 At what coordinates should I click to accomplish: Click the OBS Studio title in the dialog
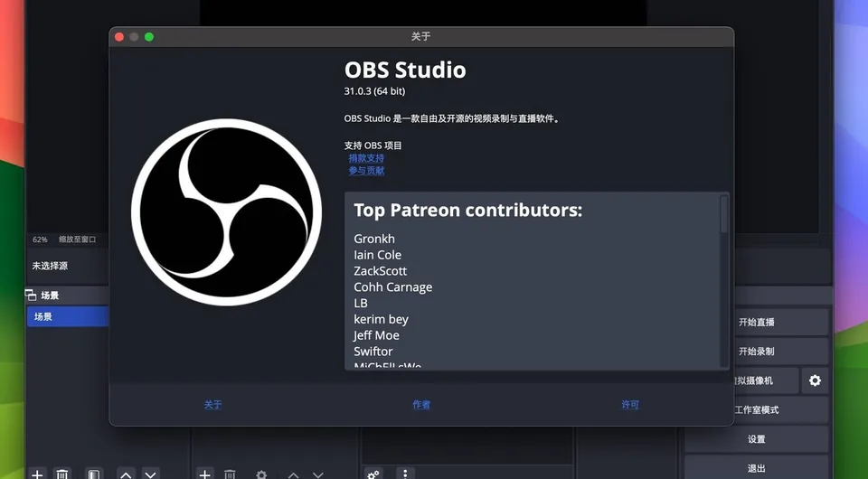pos(405,70)
